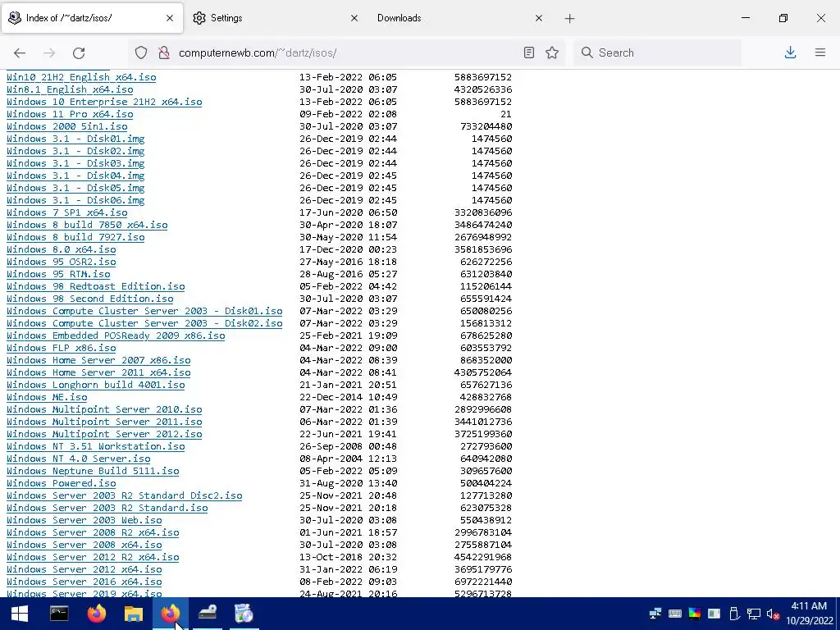Open Compute Cluster Server 2003 Disk01.iso
This screenshot has width=840, height=630.
144,311
